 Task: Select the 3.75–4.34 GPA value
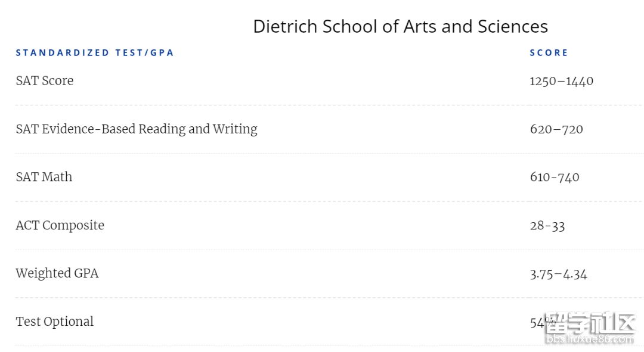click(559, 274)
